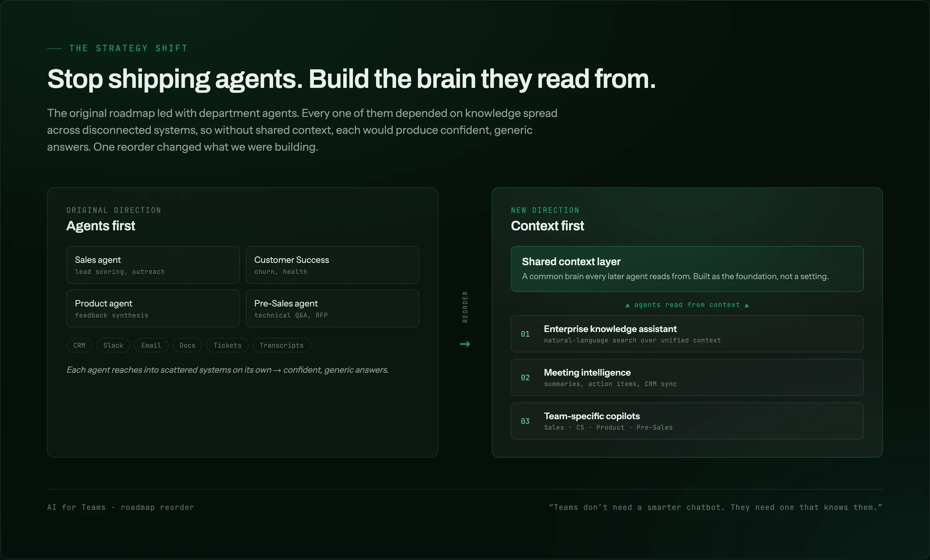The image size is (930, 560).
Task: Click 'natural-language search over unified context' text
Action: click(632, 340)
